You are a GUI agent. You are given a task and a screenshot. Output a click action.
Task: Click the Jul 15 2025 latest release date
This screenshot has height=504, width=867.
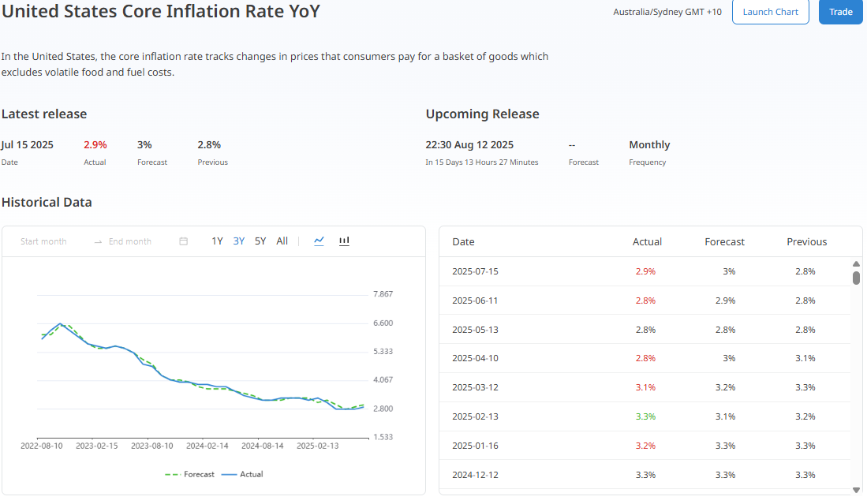point(27,145)
